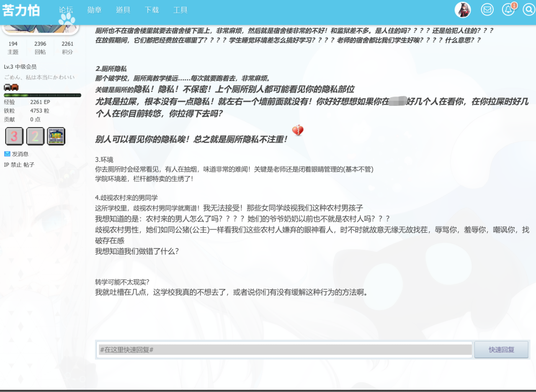
Task: Click the IP 禁止 帖子 moderation link
Action: pos(19,165)
